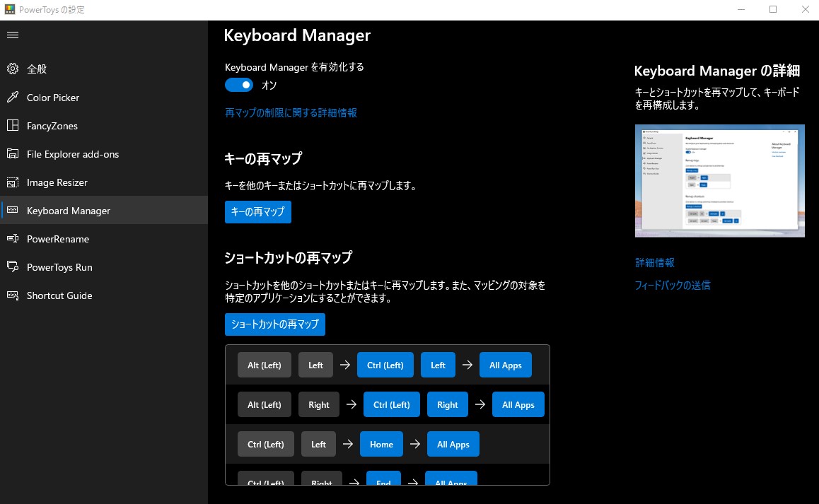Click the General (全般) gear icon
Image resolution: width=819 pixels, height=504 pixels.
13,69
